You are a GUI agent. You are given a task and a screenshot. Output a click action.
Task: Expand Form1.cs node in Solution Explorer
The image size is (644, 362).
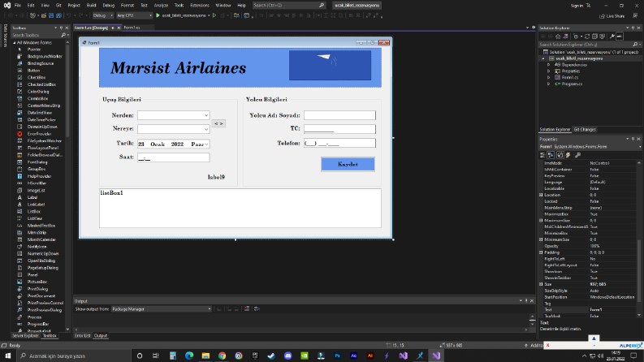[549, 78]
